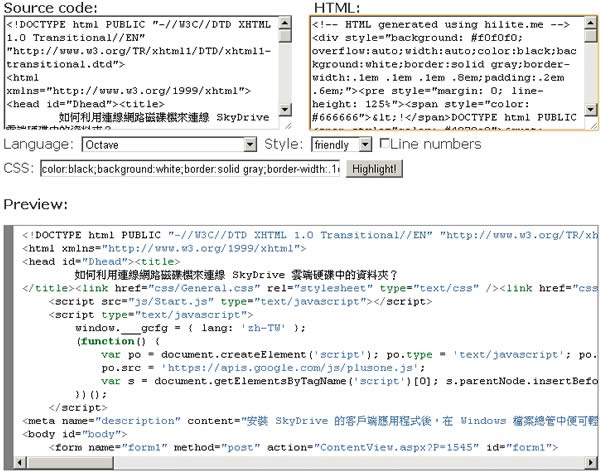Click 'document.createElement' text in Preview
The width and height of the screenshot is (600, 472).
click(233, 354)
